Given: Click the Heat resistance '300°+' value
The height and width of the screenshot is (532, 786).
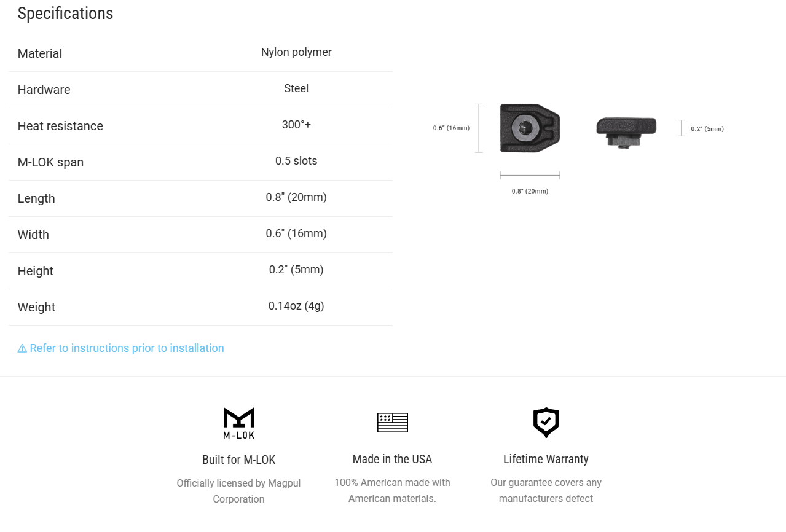Looking at the screenshot, I should coord(296,125).
